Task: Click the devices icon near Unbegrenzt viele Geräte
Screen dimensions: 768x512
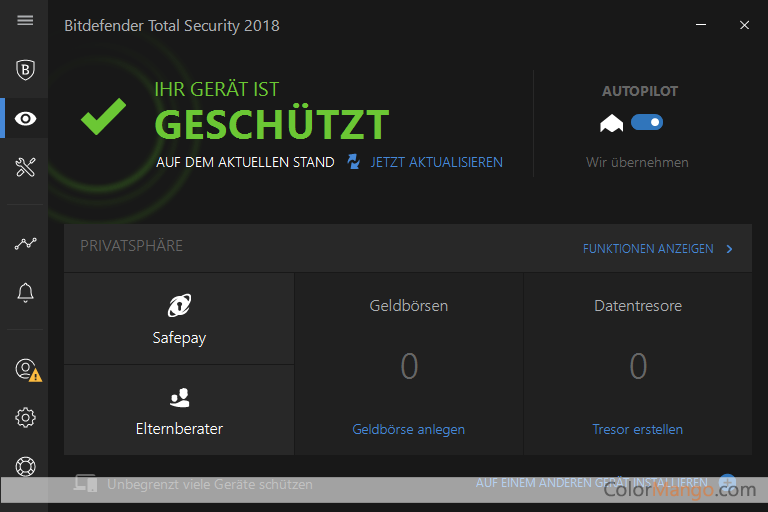Action: [85, 483]
